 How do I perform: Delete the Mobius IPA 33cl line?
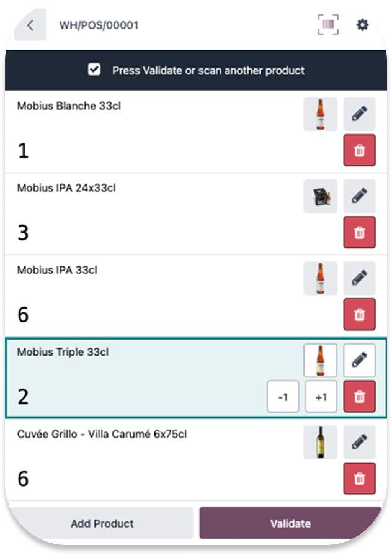click(359, 314)
